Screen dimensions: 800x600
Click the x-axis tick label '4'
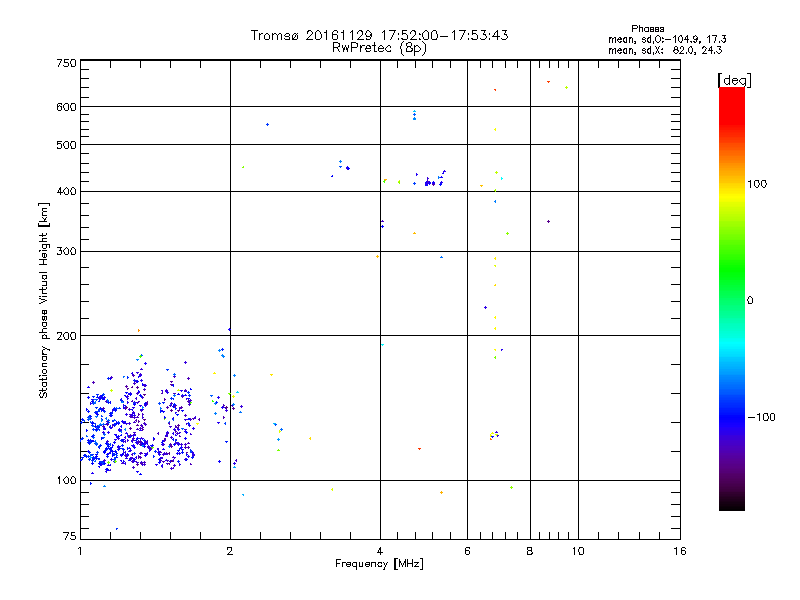[380, 551]
